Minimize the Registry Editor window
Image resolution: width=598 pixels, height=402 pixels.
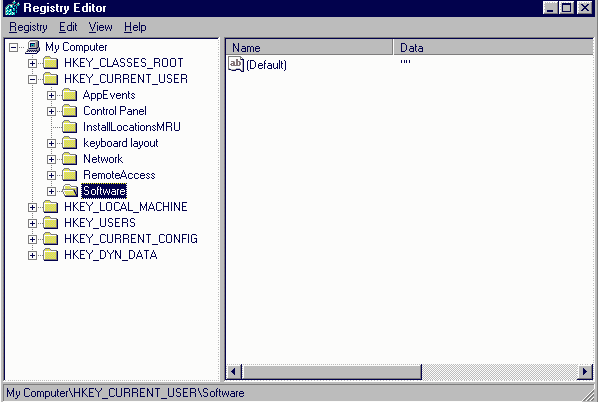(x=550, y=8)
